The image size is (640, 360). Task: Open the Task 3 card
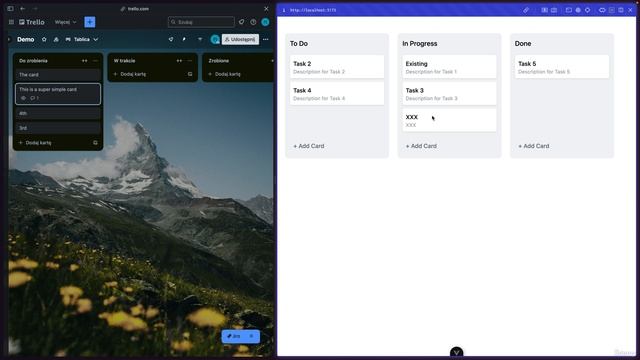pos(449,93)
